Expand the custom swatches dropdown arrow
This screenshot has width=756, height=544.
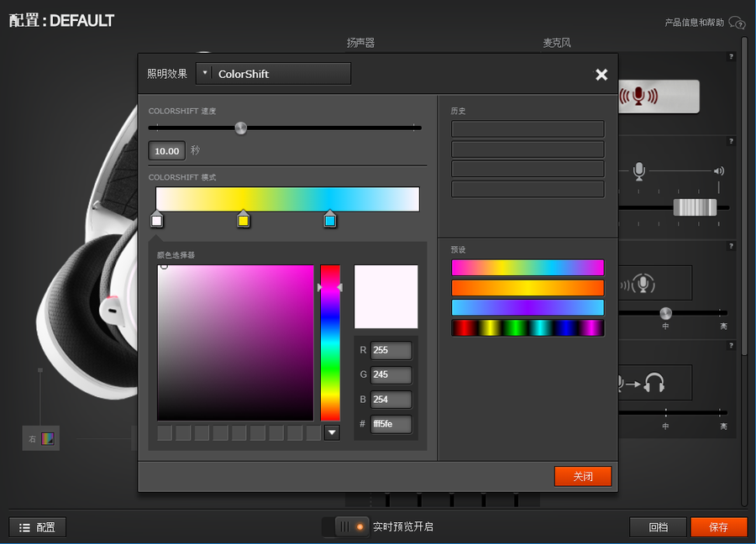[332, 432]
